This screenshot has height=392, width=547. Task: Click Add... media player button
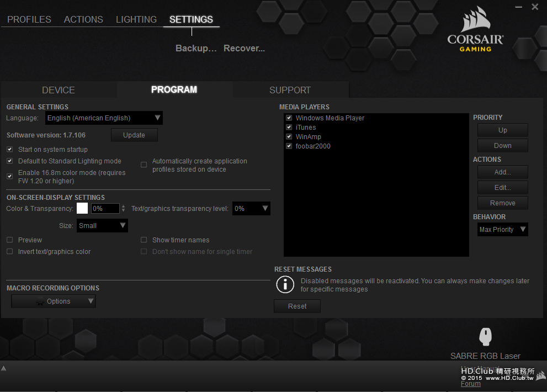502,172
